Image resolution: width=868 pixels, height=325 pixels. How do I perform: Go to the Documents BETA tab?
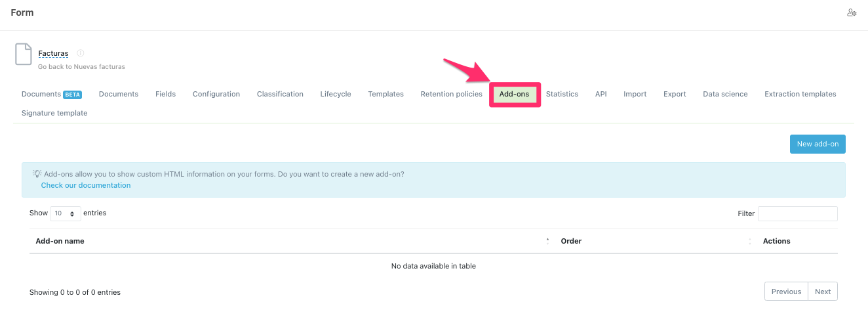click(51, 94)
